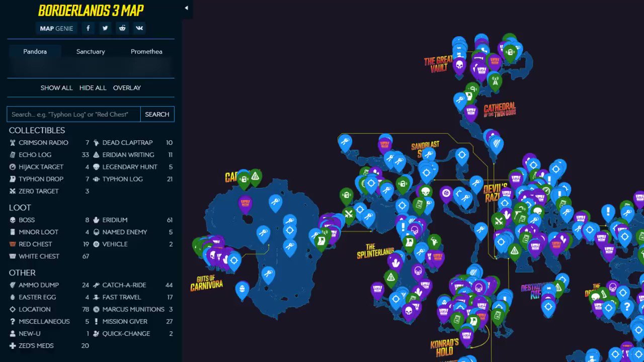The height and width of the screenshot is (362, 644).
Task: Toggle Easter Egg markers
Action: (49, 297)
